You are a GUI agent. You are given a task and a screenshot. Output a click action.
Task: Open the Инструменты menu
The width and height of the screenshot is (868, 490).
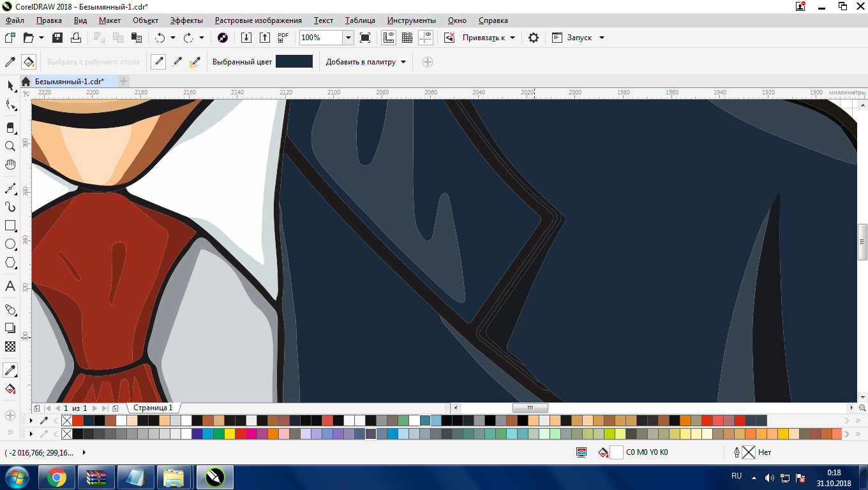[x=412, y=20]
